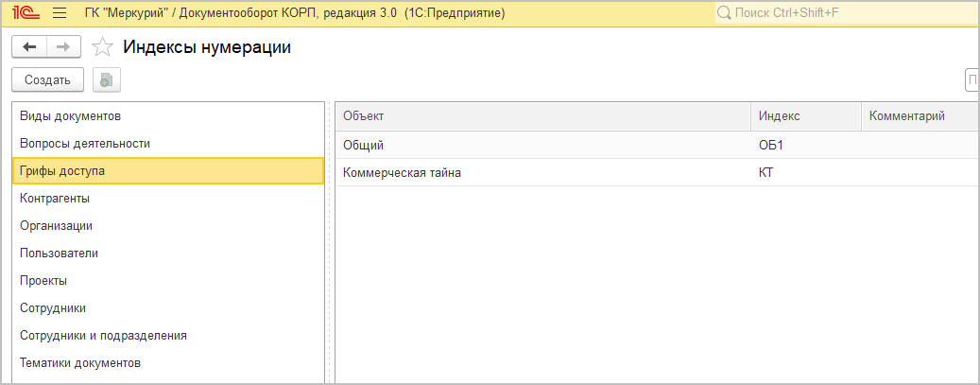Click the 1C logo icon
The image size is (980, 385).
25,13
